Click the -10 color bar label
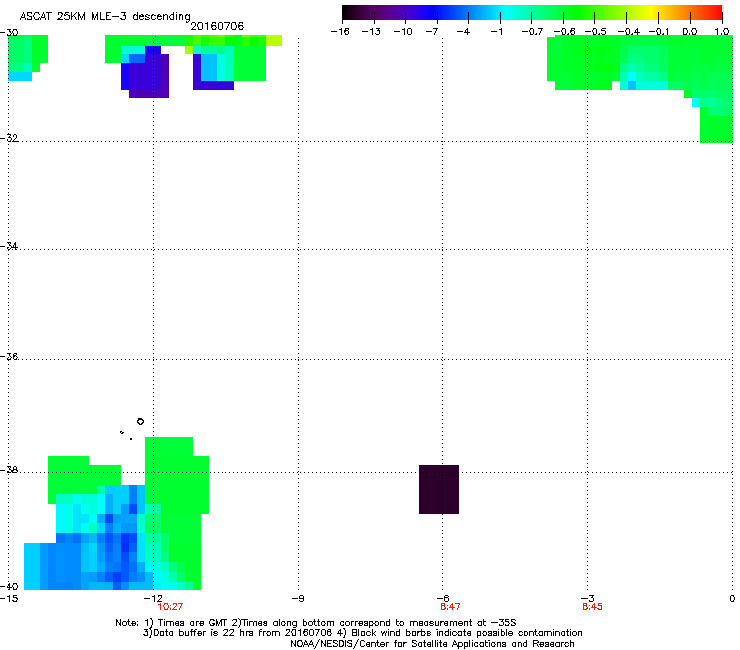Screen dimensions: 740x650 [403, 32]
